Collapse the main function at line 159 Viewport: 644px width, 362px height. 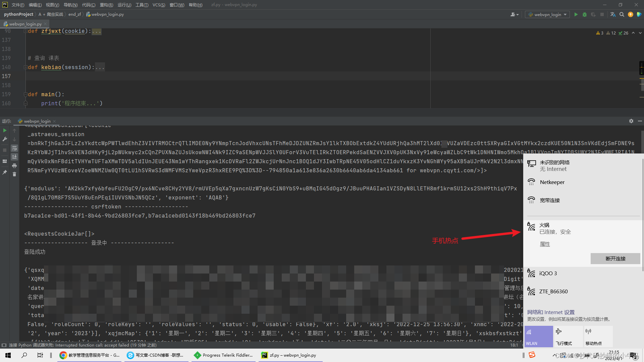click(x=25, y=94)
